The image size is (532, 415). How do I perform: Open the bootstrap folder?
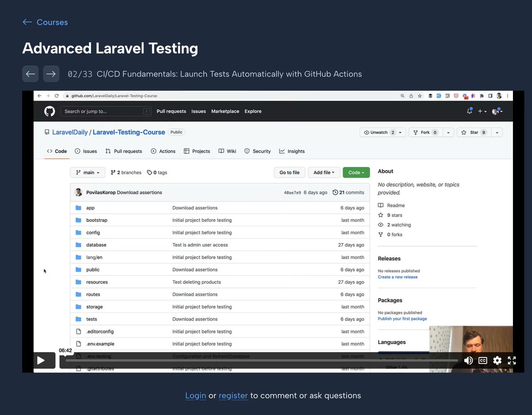(x=97, y=220)
